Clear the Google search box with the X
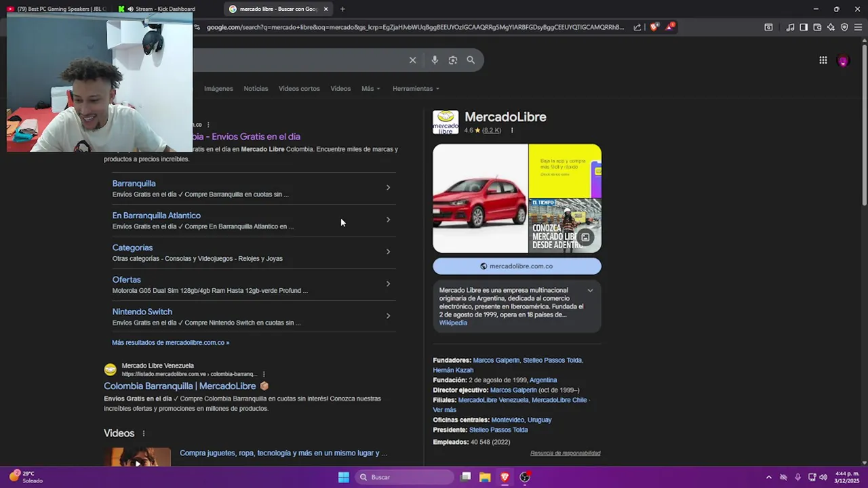The image size is (868, 488). click(412, 60)
